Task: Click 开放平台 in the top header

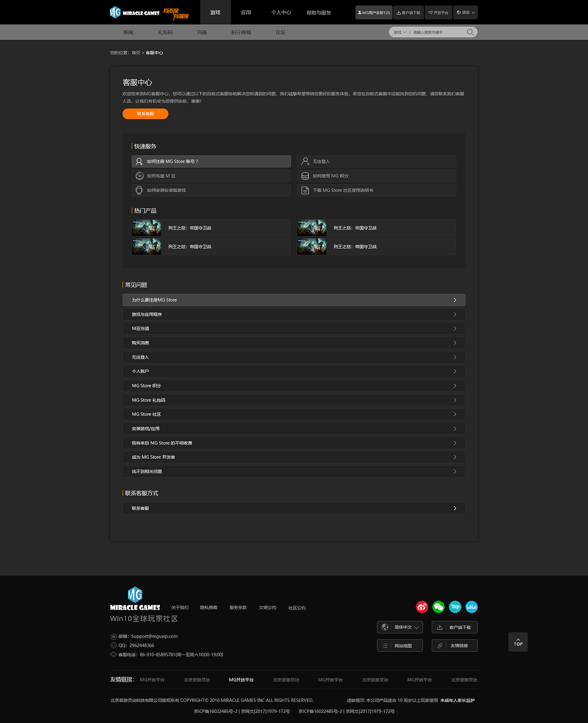Action: [x=438, y=12]
